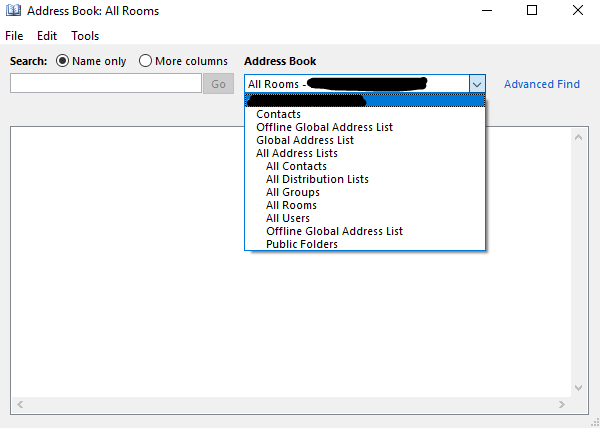Click the horizontal scrollbar left arrow
600x428 pixels.
[20, 404]
